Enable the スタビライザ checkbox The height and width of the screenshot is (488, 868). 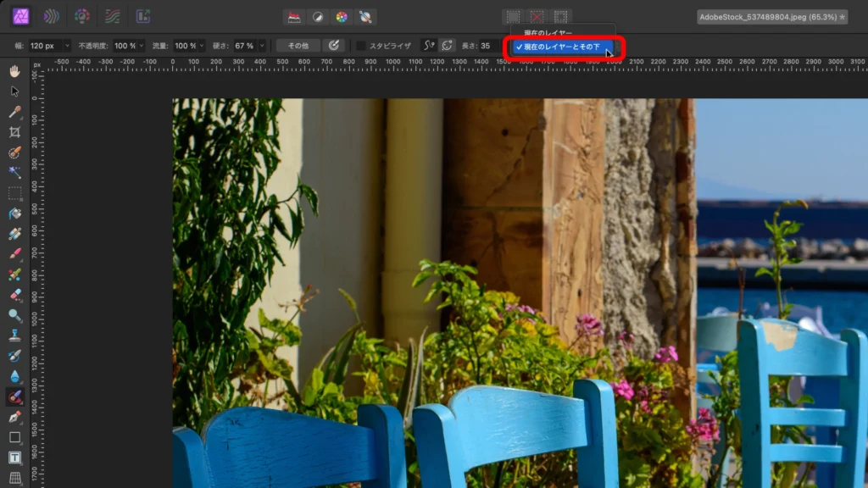click(x=361, y=46)
